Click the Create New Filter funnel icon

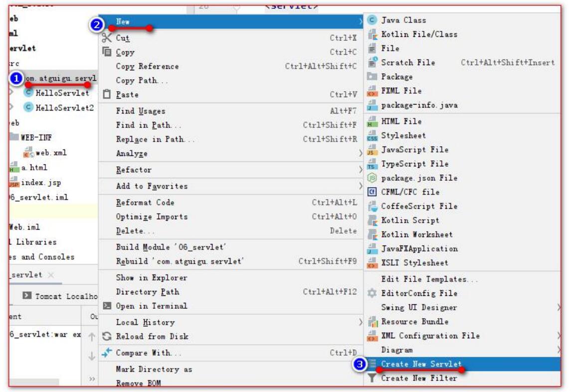click(372, 378)
